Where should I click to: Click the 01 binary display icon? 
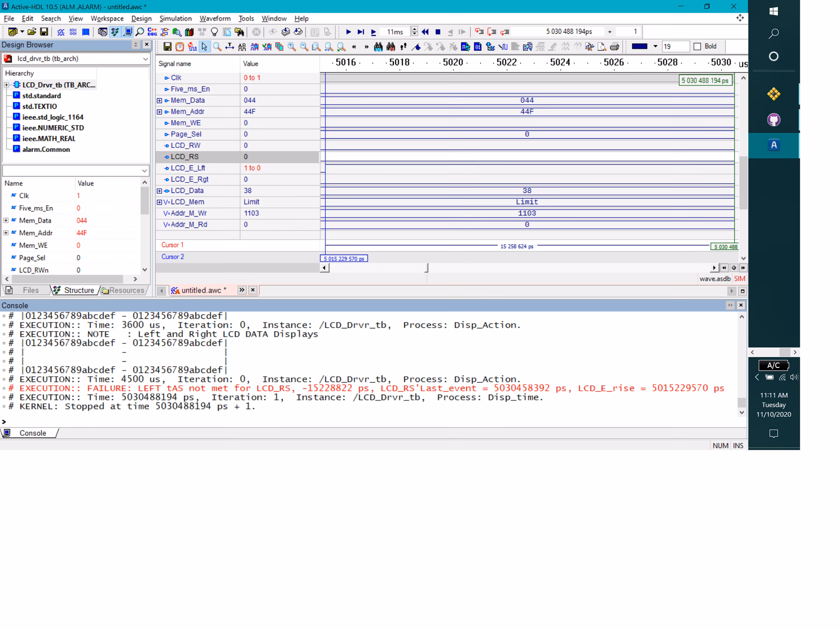(x=478, y=46)
